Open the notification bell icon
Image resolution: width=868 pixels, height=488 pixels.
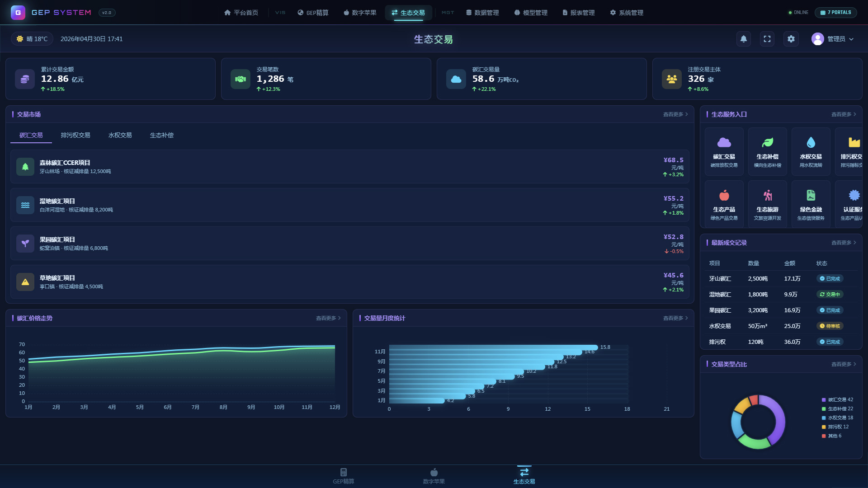click(744, 39)
